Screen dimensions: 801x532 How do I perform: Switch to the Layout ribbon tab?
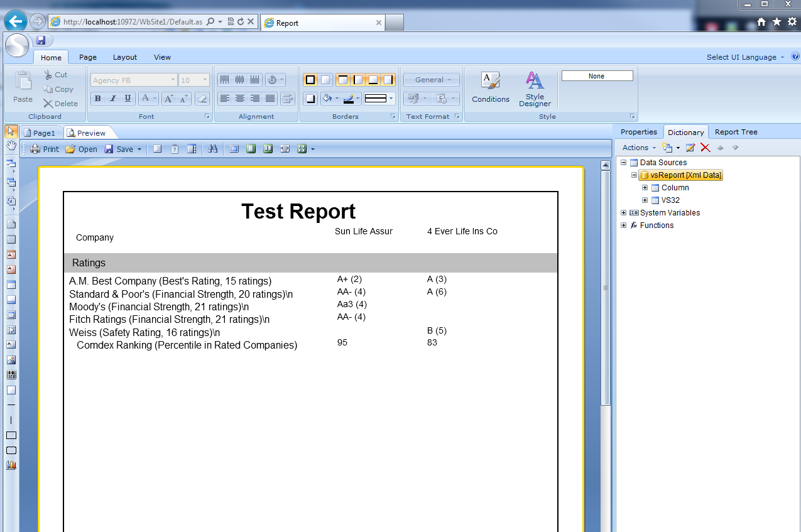click(x=125, y=57)
